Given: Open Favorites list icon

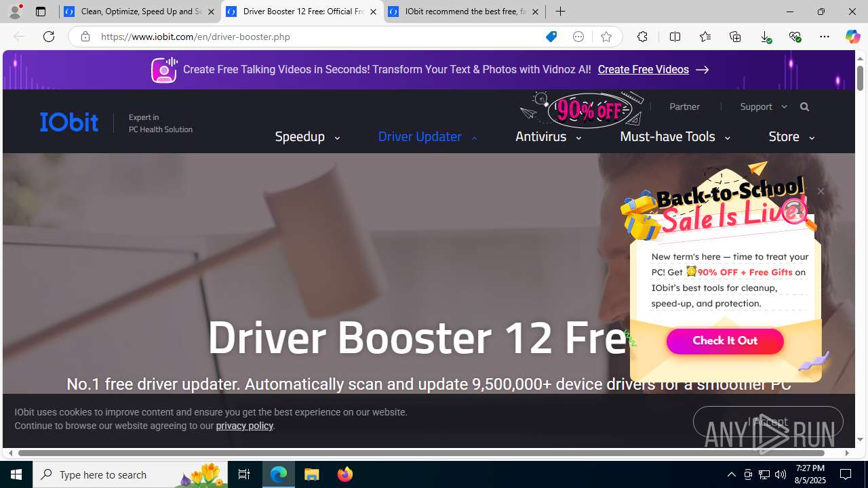Looking at the screenshot, I should point(705,37).
